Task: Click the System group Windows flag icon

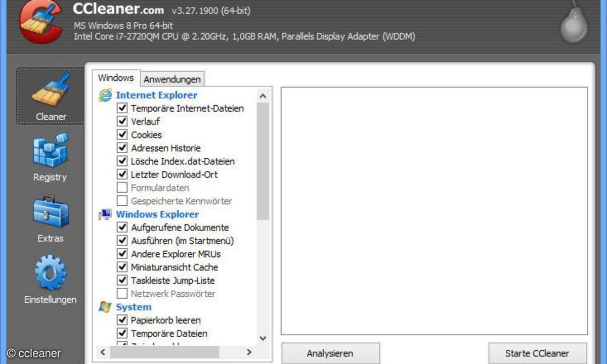Action: click(x=105, y=307)
